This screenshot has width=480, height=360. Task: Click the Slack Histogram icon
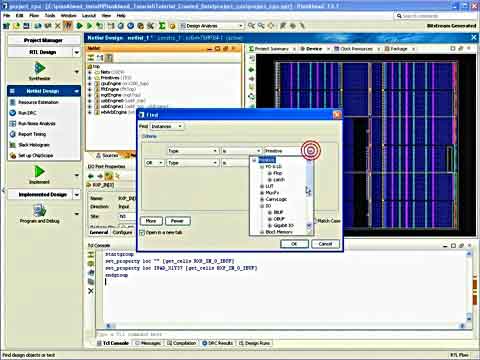click(x=13, y=145)
